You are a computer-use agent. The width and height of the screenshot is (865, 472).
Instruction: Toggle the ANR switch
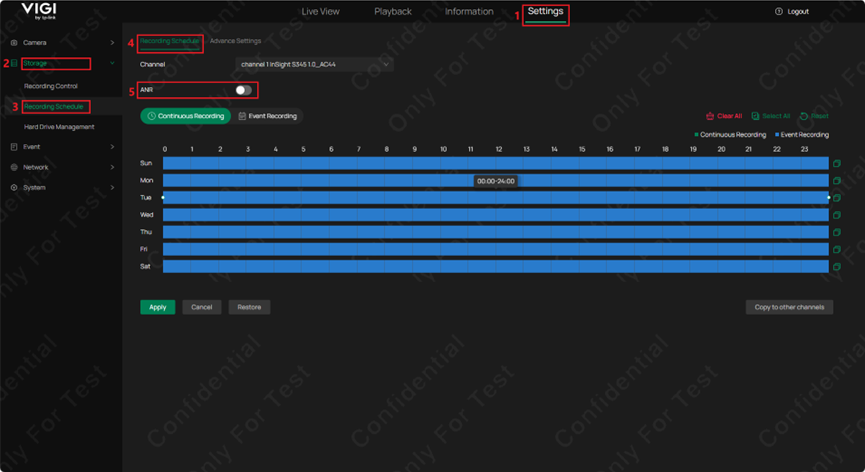(243, 90)
